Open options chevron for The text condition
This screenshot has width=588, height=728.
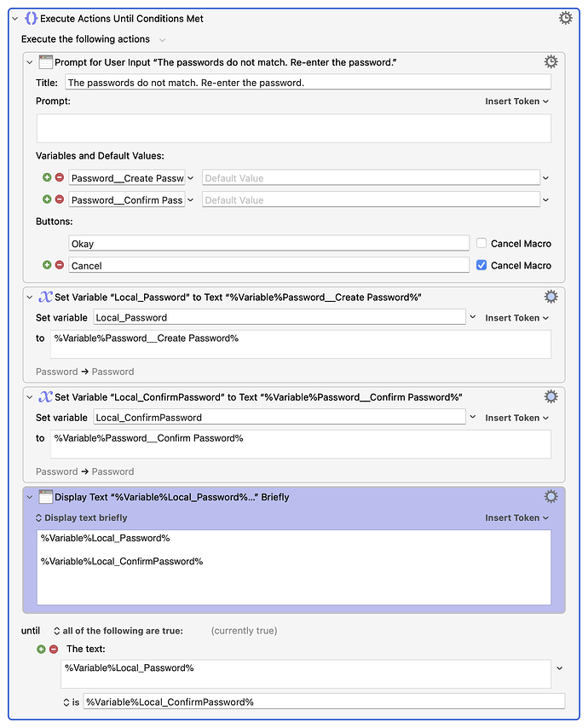click(x=560, y=668)
